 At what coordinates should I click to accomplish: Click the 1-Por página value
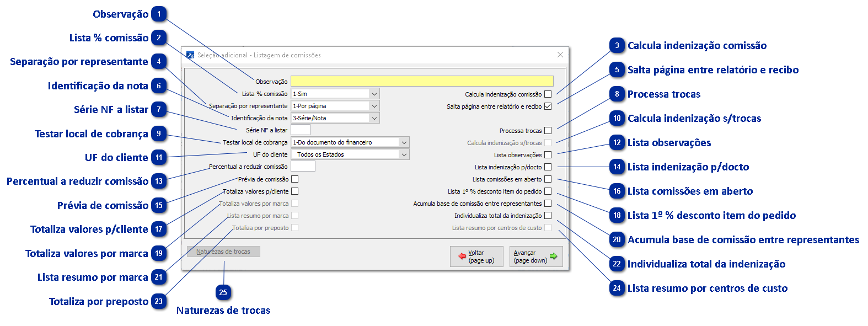coord(309,106)
